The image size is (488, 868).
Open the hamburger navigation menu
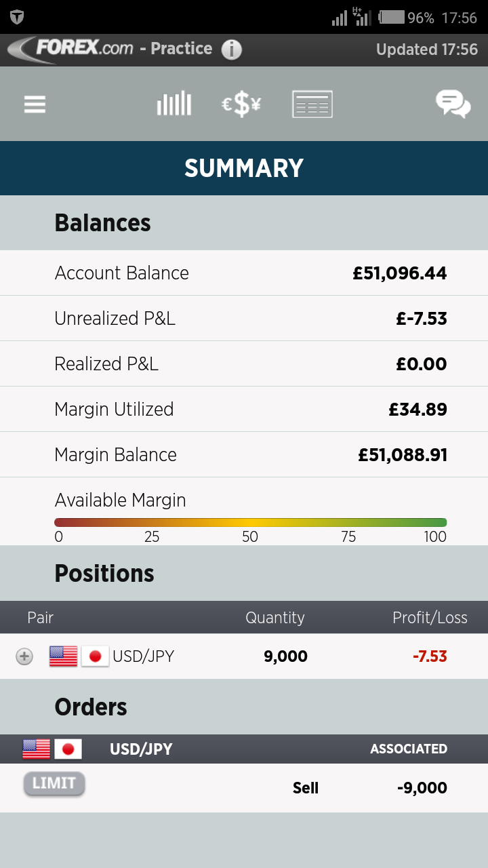35,104
